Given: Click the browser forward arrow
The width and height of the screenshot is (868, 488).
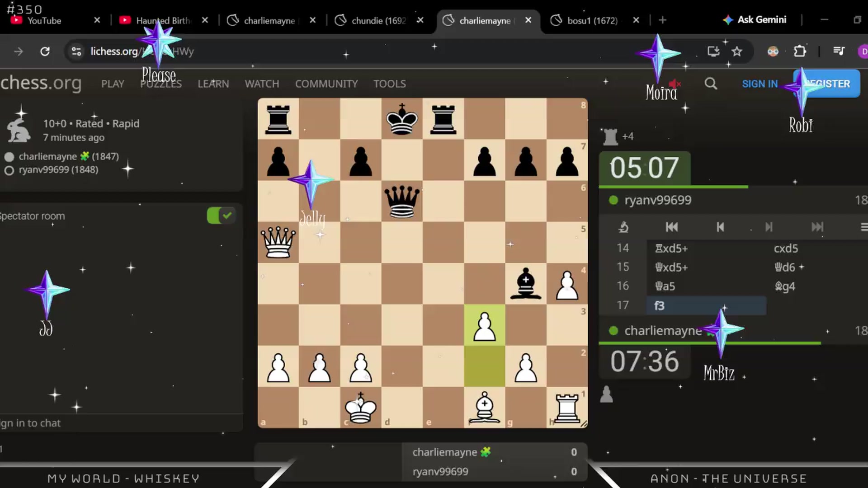Looking at the screenshot, I should 19,52.
